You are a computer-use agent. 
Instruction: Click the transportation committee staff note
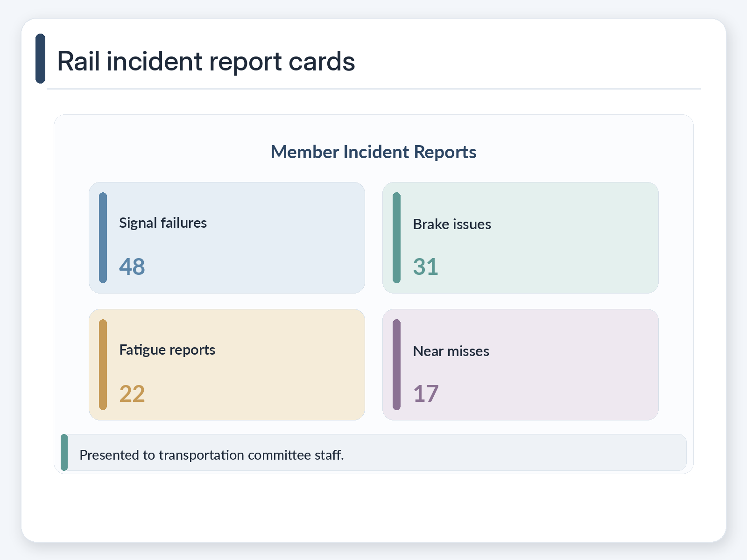pyautogui.click(x=211, y=455)
